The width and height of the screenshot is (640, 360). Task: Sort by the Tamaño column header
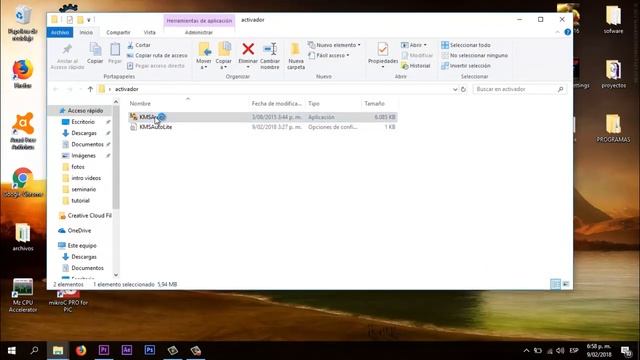point(374,104)
